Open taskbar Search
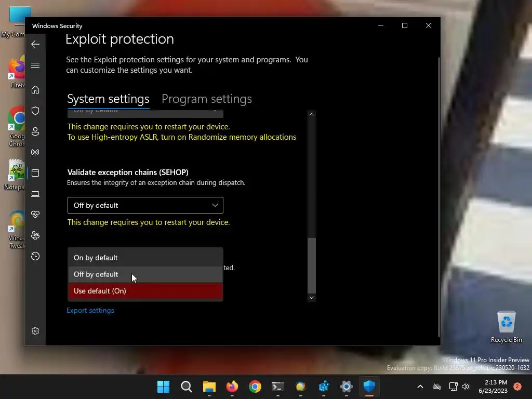532x399 pixels. pos(187,387)
